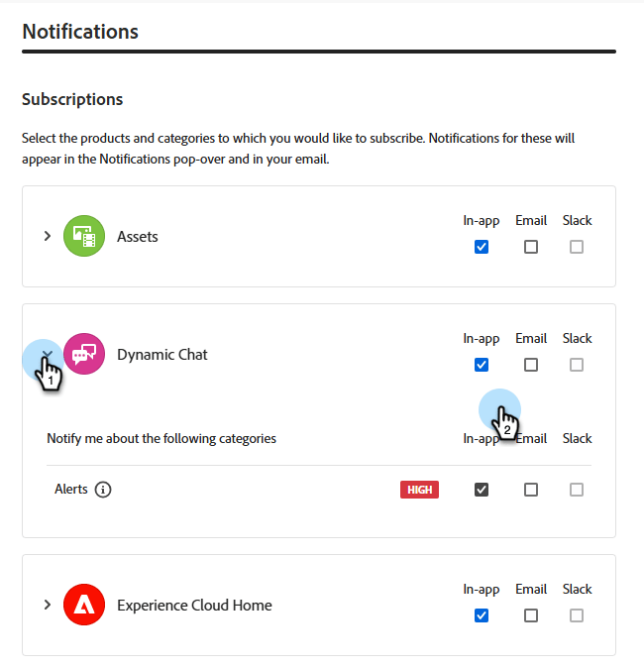Expand the Experience Cloud Home section
This screenshot has width=644, height=669.
coord(47,605)
